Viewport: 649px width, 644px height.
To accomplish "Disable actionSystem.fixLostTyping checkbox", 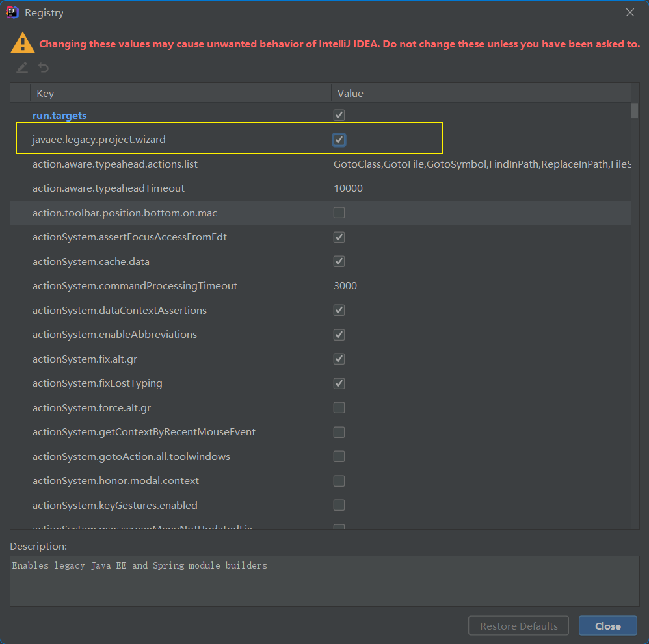I will pyautogui.click(x=339, y=383).
